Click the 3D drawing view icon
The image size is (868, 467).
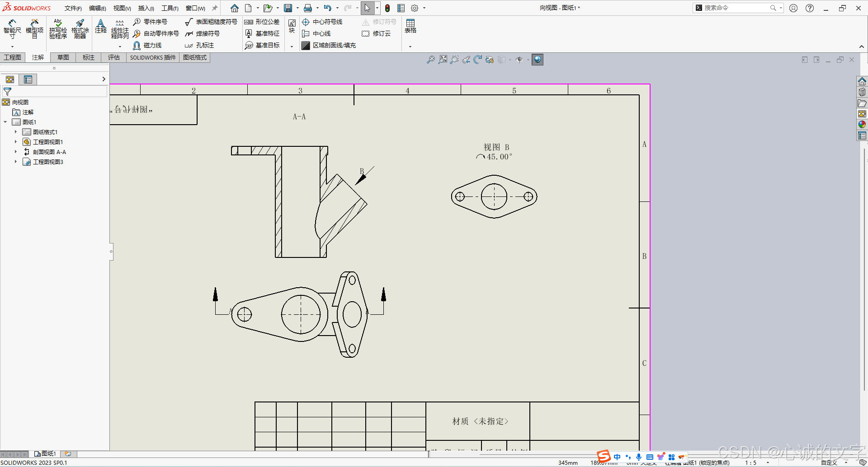[x=490, y=60]
